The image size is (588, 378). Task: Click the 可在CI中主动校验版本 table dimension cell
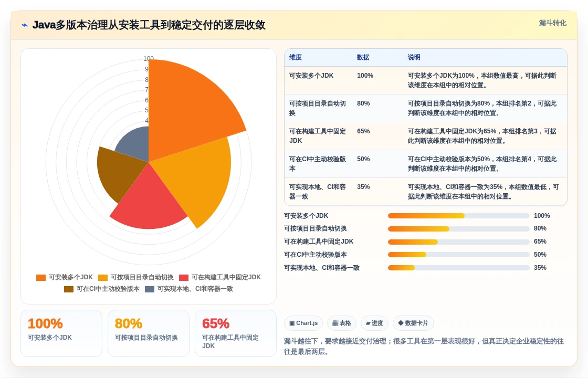click(x=317, y=164)
